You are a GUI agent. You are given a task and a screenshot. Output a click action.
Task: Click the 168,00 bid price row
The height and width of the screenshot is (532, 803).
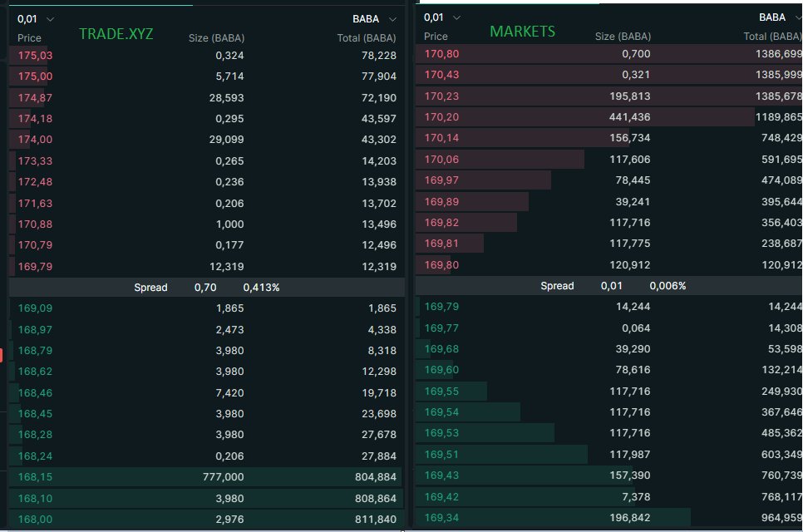coord(35,520)
